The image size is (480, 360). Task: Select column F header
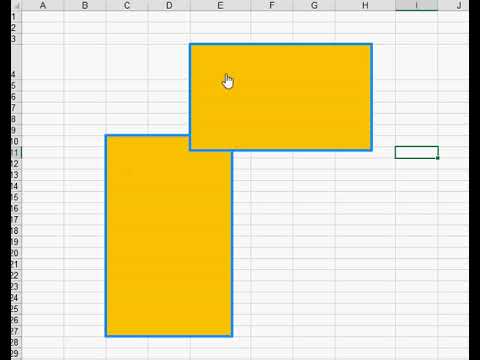(x=272, y=5)
